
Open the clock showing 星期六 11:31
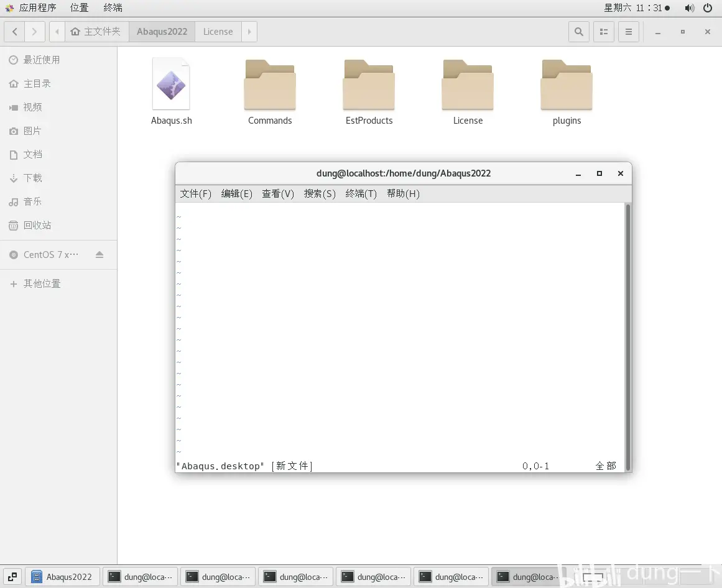[637, 8]
